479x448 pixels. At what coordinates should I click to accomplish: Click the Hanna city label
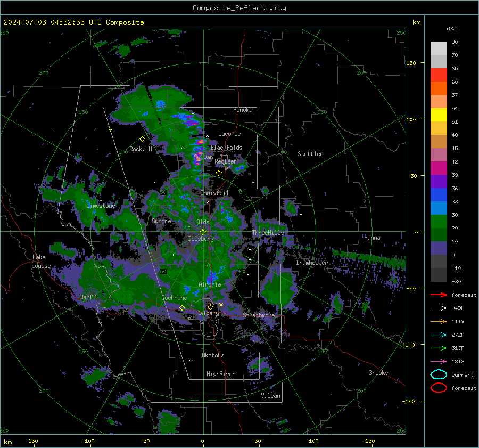pos(372,237)
